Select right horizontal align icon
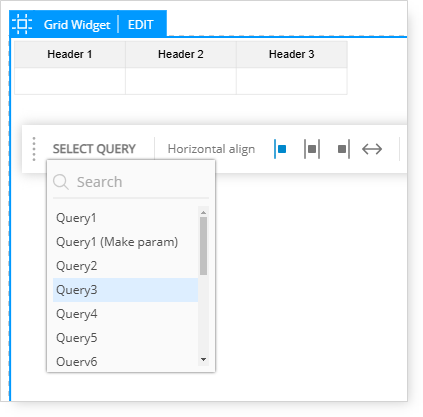423x417 pixels. (343, 149)
